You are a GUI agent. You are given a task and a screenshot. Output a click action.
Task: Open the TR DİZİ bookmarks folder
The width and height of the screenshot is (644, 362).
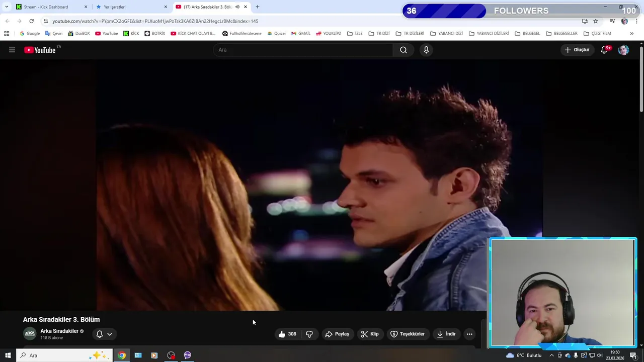click(x=379, y=33)
